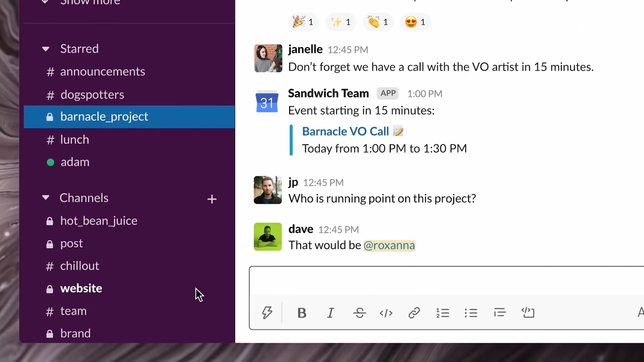The width and height of the screenshot is (644, 362).
Task: Add a channel with plus icon
Action: 212,199
